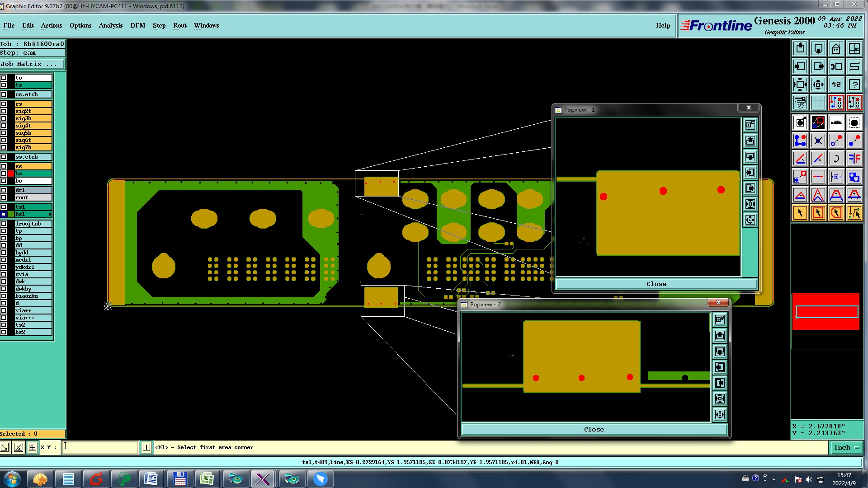Open the Analysis menu

(x=110, y=25)
